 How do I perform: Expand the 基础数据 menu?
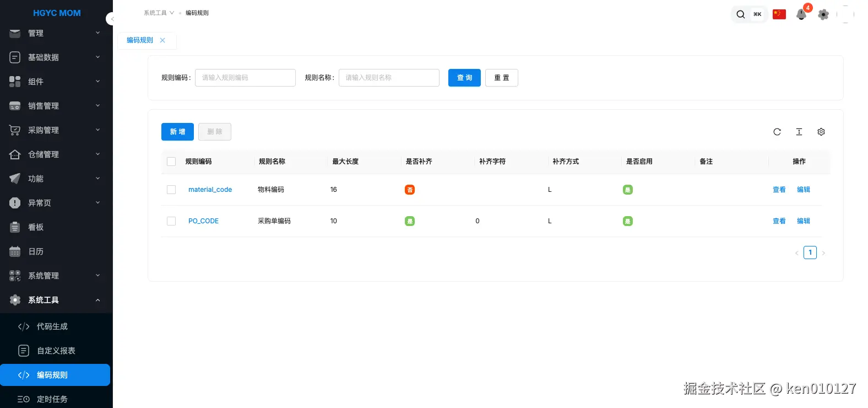tap(98, 57)
